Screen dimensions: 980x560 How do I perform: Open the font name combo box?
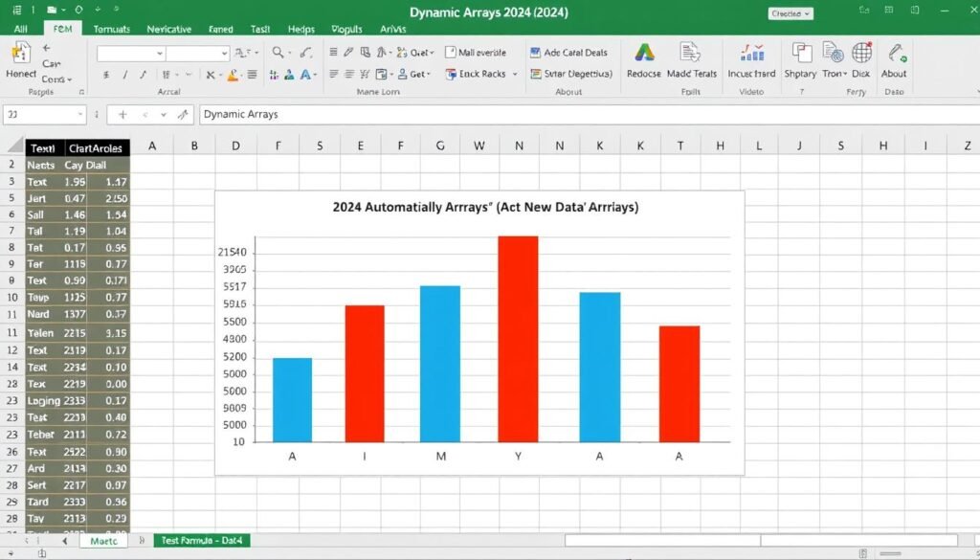tap(130, 54)
